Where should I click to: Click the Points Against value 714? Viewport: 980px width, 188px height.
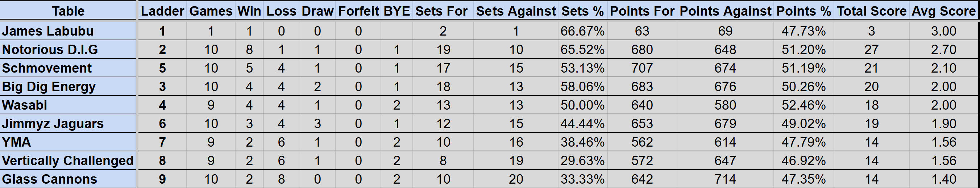click(x=725, y=179)
